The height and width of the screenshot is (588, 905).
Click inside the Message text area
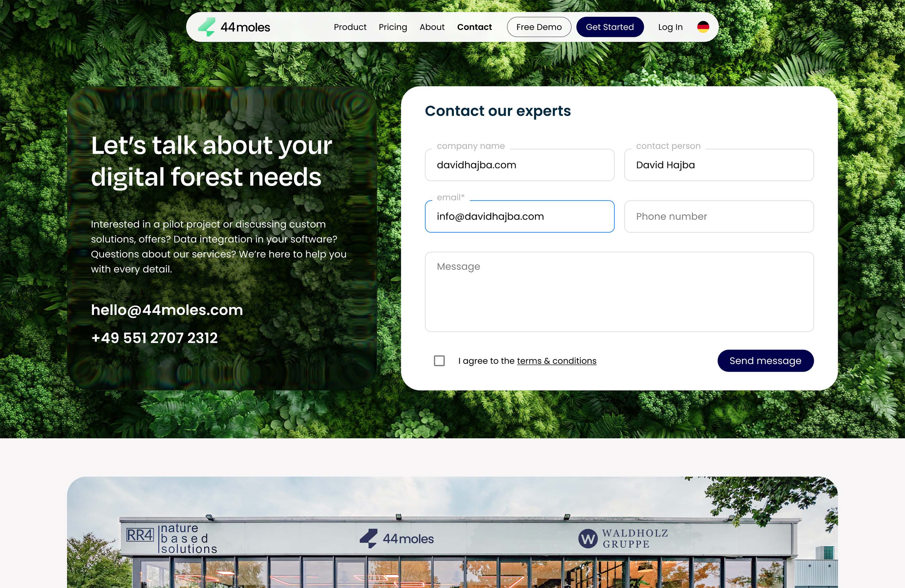point(619,292)
